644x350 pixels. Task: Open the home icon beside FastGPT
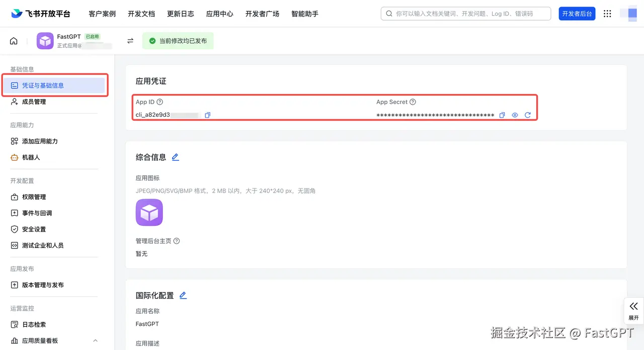coord(14,41)
